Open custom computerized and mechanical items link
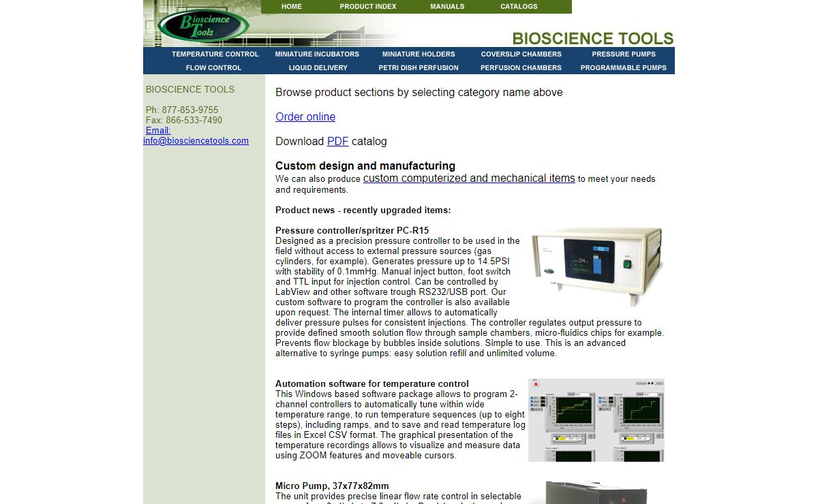The width and height of the screenshot is (818, 504). 469,178
